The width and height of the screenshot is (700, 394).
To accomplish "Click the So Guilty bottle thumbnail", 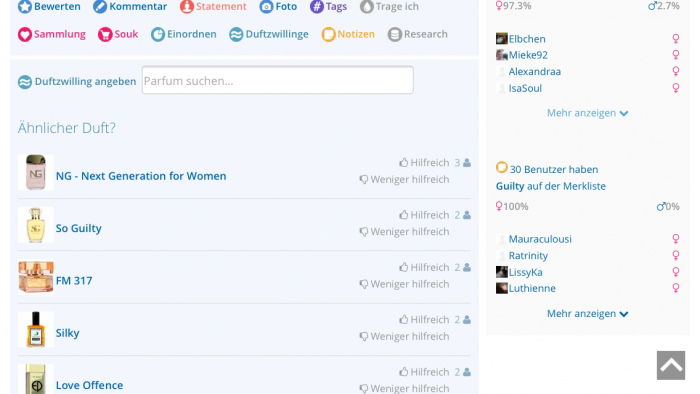I will coord(36,225).
